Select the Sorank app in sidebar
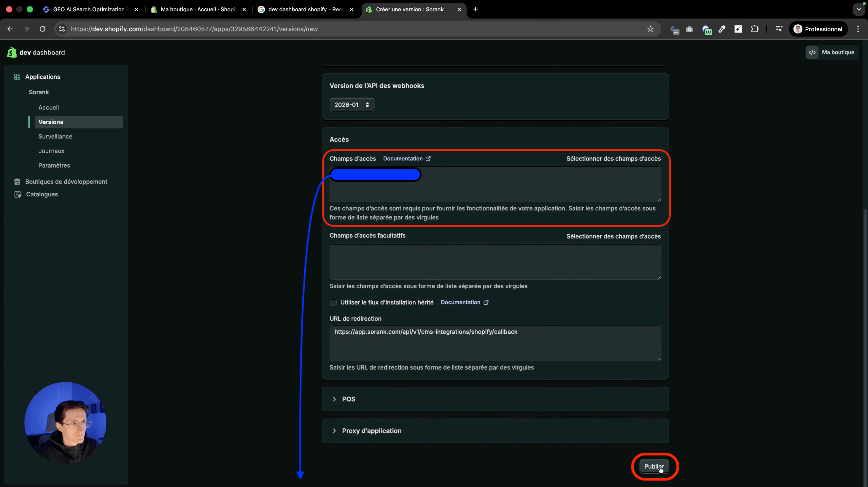Screen dimensions: 868x487 click(39, 92)
